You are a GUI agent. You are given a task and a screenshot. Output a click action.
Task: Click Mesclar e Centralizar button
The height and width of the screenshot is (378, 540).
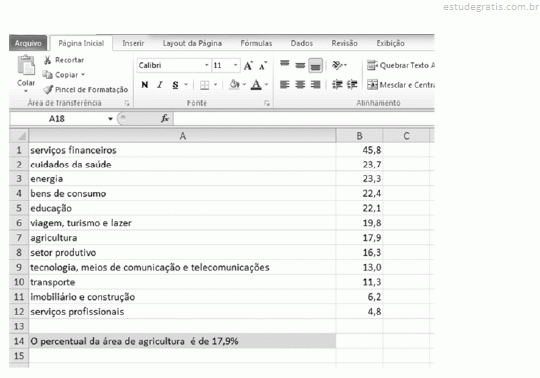coord(401,85)
